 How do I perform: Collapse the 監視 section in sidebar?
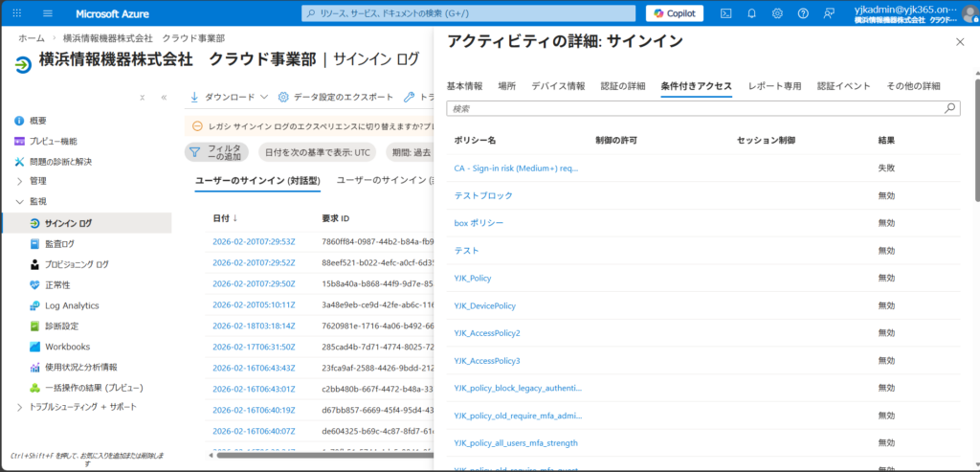coord(20,202)
